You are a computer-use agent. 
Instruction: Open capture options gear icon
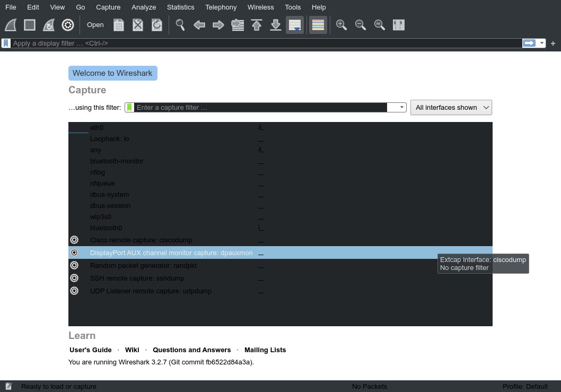click(x=68, y=25)
